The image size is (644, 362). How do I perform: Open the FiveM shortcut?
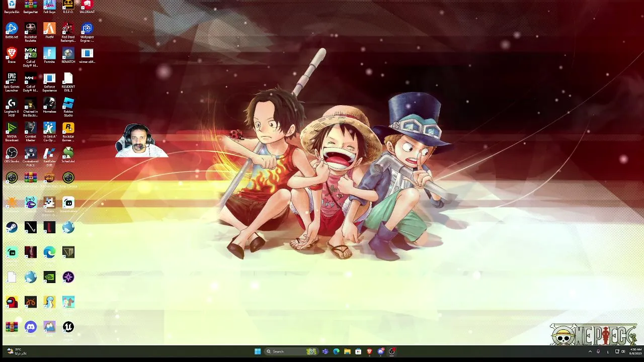pyautogui.click(x=49, y=31)
